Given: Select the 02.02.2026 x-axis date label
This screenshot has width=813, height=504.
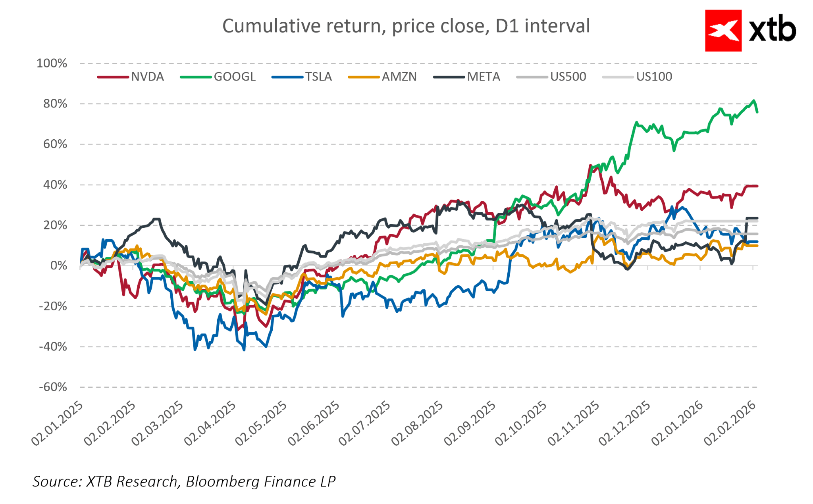Looking at the screenshot, I should [730, 423].
